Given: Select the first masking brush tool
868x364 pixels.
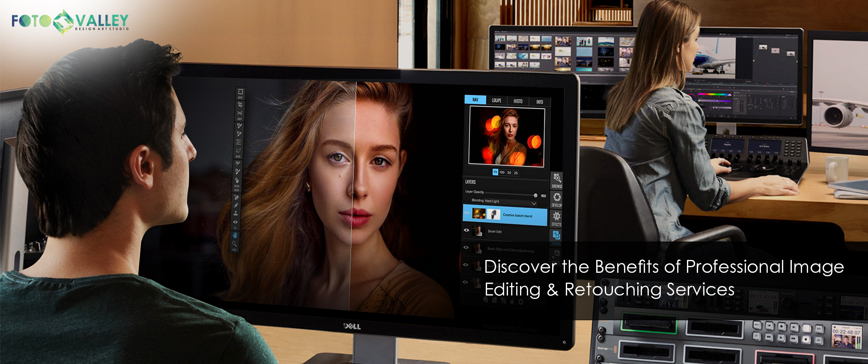Looking at the screenshot, I should pos(239,125).
